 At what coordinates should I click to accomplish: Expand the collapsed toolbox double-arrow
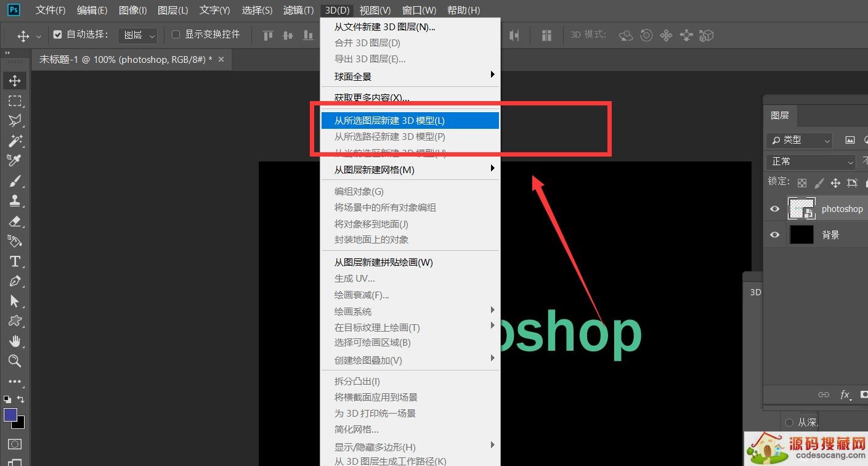pyautogui.click(x=8, y=54)
